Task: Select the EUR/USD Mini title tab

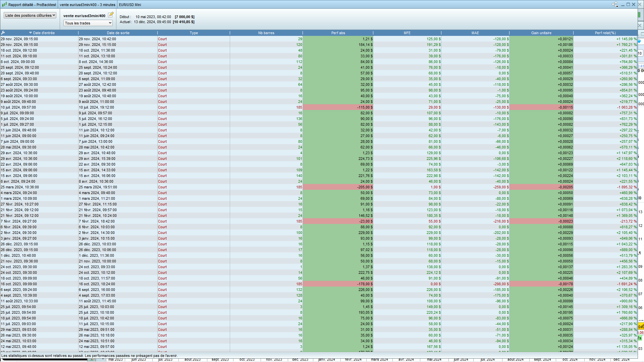Action: [x=130, y=5]
